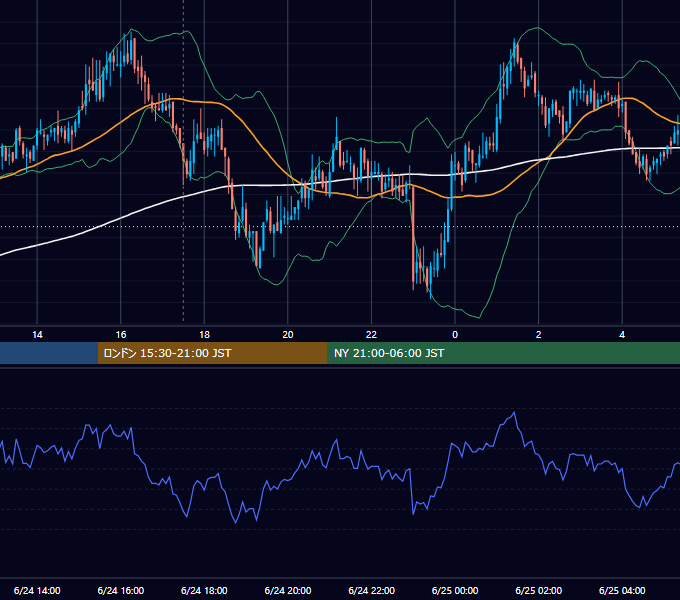Click the '16' hour label on price axis
Screen dimensions: 680x600
pyautogui.click(x=121, y=335)
